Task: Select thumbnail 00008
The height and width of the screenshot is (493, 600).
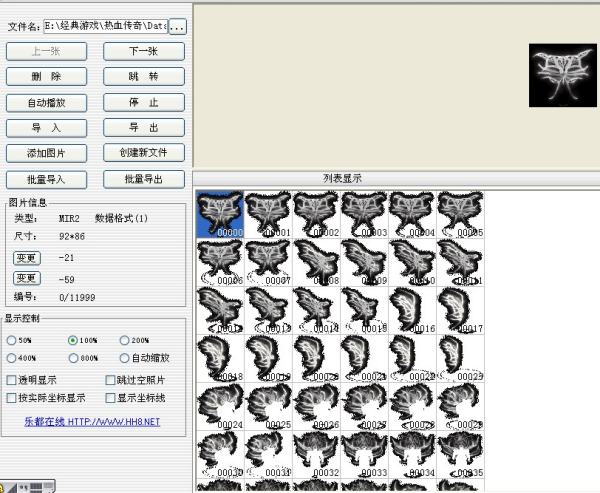Action: coord(316,263)
